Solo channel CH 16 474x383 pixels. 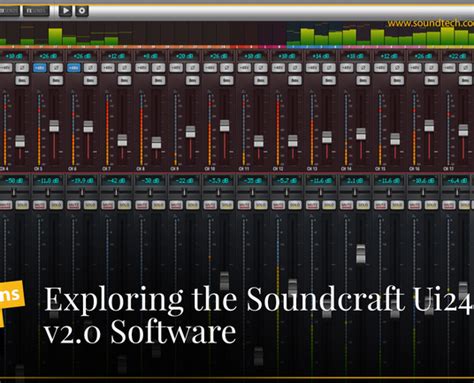point(431,205)
